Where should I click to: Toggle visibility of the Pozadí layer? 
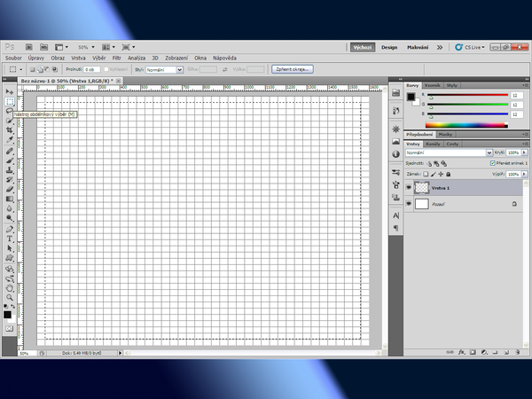pyautogui.click(x=409, y=204)
